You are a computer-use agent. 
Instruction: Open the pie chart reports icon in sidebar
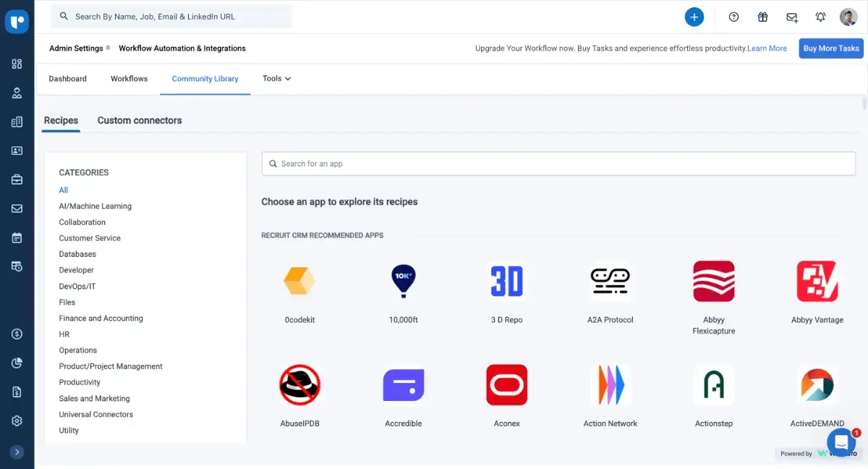pyautogui.click(x=17, y=363)
